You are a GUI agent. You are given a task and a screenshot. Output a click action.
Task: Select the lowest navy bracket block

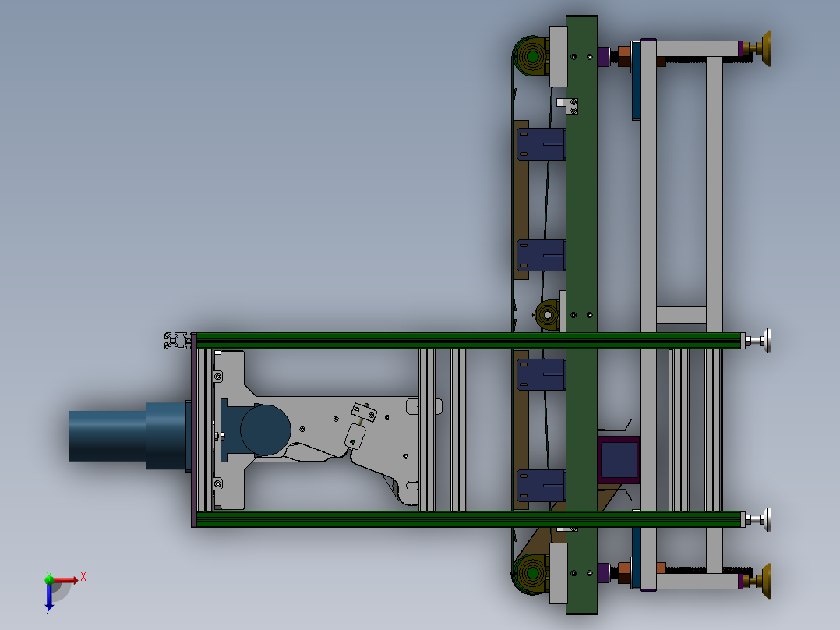tap(541, 486)
